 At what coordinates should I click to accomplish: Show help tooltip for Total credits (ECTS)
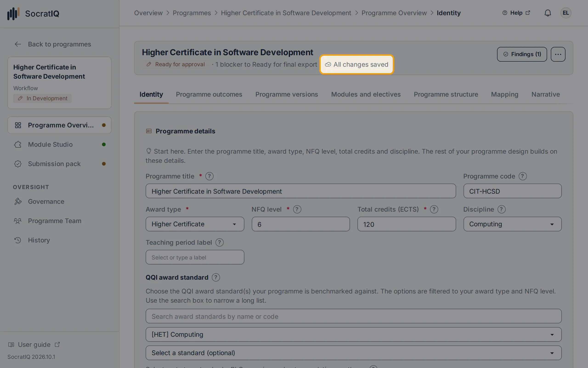(434, 209)
